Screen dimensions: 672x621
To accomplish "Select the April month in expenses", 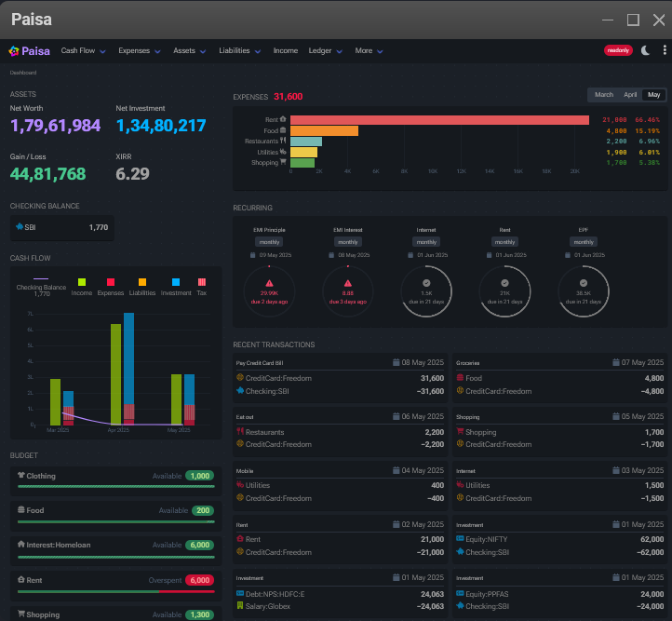I will tap(630, 95).
